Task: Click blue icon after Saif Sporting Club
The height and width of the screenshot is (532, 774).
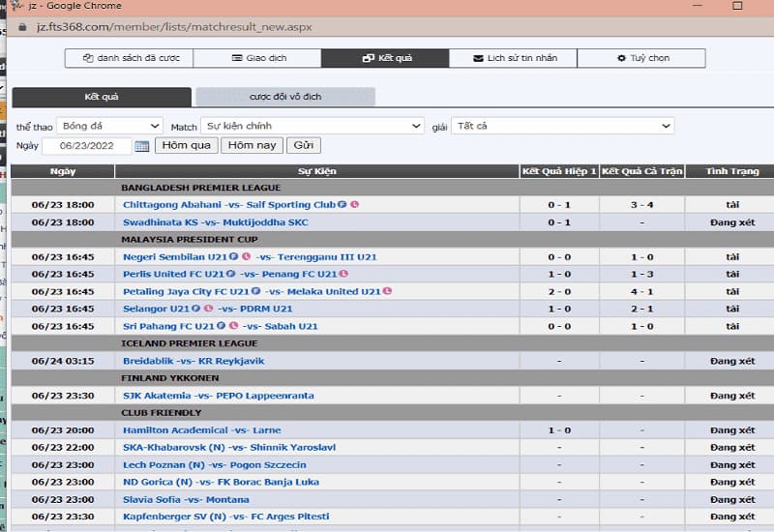Action: 342,204
